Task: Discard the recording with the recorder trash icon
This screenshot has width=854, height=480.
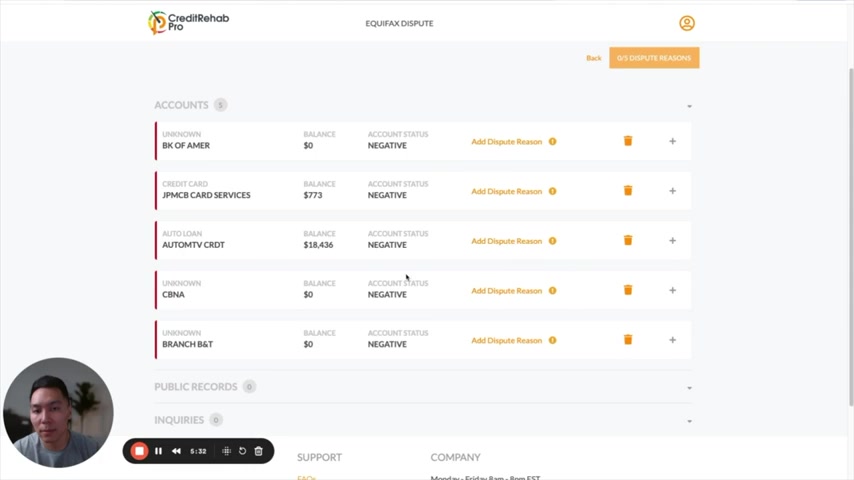Action: pyautogui.click(x=259, y=451)
